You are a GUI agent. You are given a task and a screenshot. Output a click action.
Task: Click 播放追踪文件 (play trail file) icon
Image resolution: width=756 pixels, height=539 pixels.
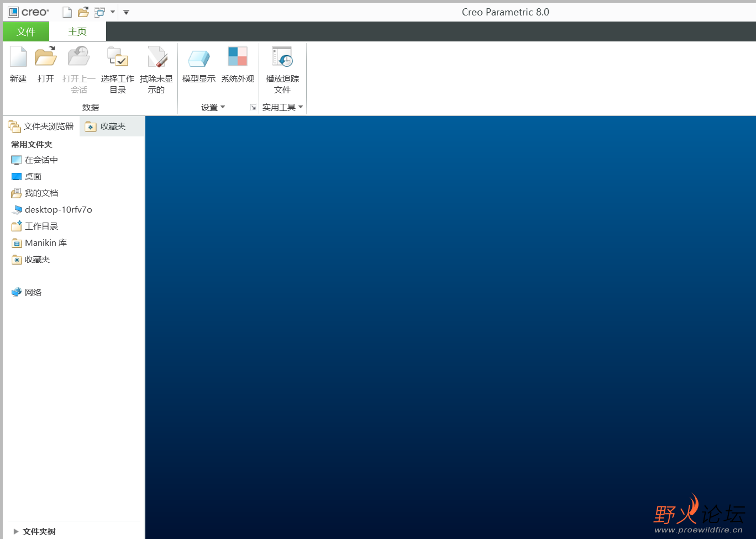pyautogui.click(x=282, y=57)
